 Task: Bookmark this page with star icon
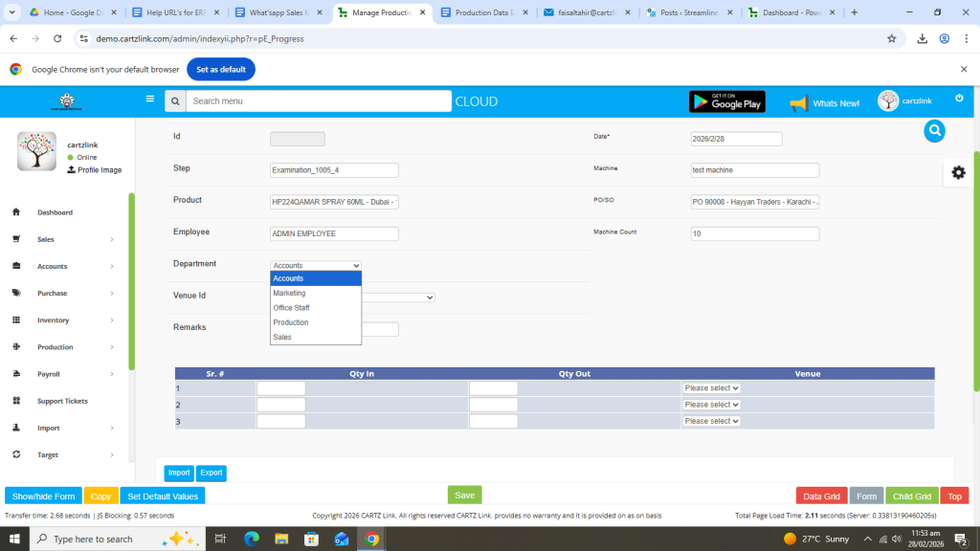891,38
